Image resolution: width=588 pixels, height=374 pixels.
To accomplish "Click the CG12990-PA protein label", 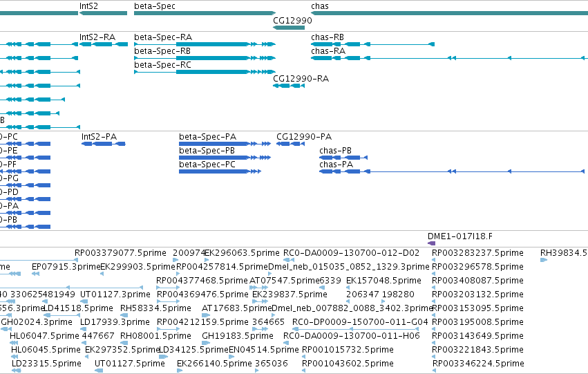I will point(304,137).
